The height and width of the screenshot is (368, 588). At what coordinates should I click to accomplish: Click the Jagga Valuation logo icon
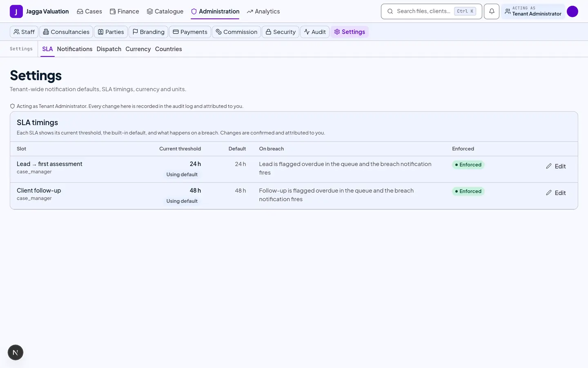[16, 11]
